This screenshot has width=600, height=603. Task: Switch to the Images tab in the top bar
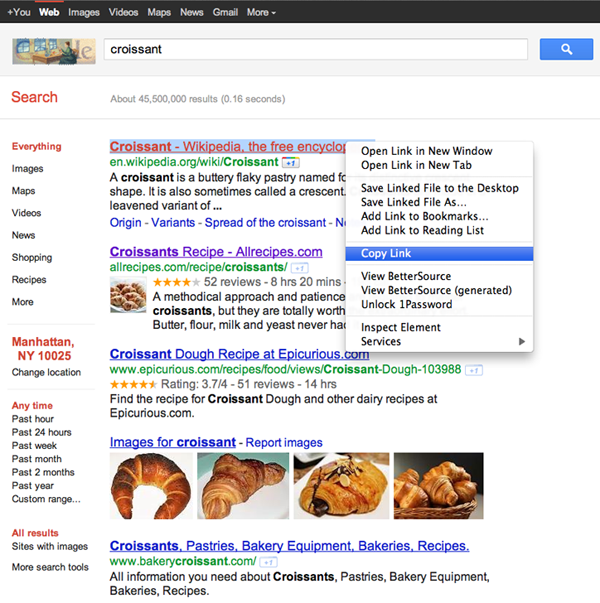[84, 12]
